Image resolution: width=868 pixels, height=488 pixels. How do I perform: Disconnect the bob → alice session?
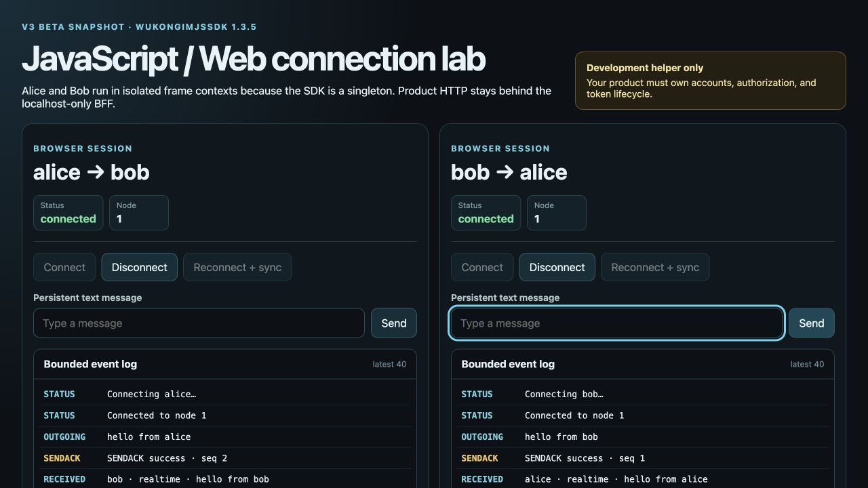(557, 267)
